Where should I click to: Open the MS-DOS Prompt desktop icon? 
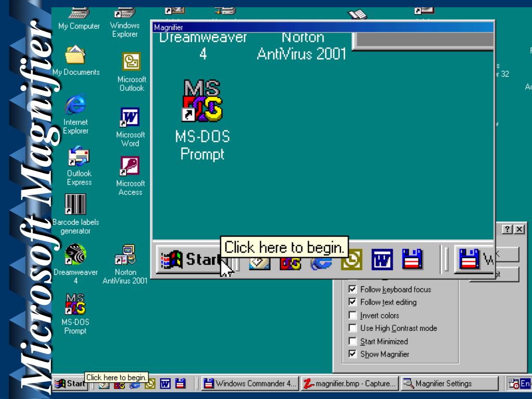pyautogui.click(x=75, y=314)
